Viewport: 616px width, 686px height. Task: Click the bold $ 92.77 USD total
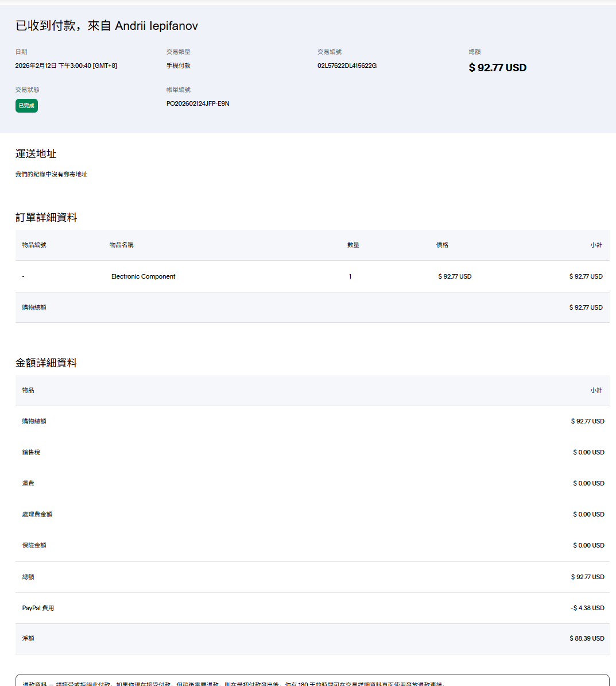tap(497, 68)
